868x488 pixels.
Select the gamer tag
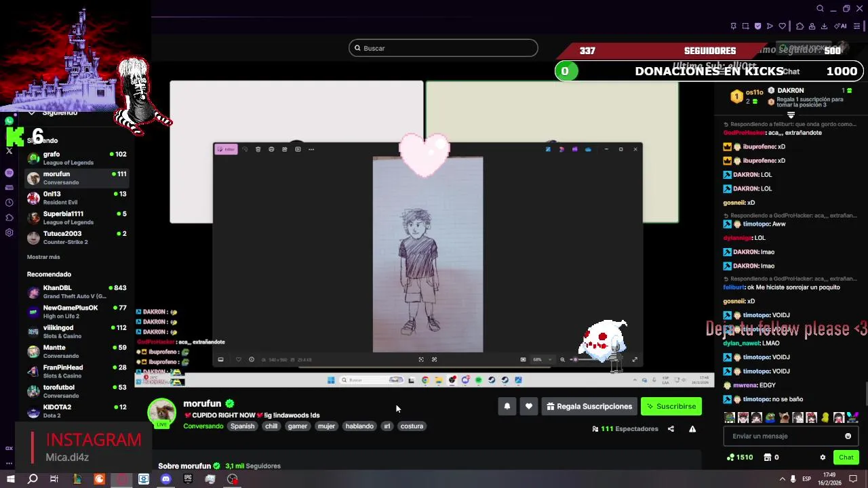pos(298,426)
